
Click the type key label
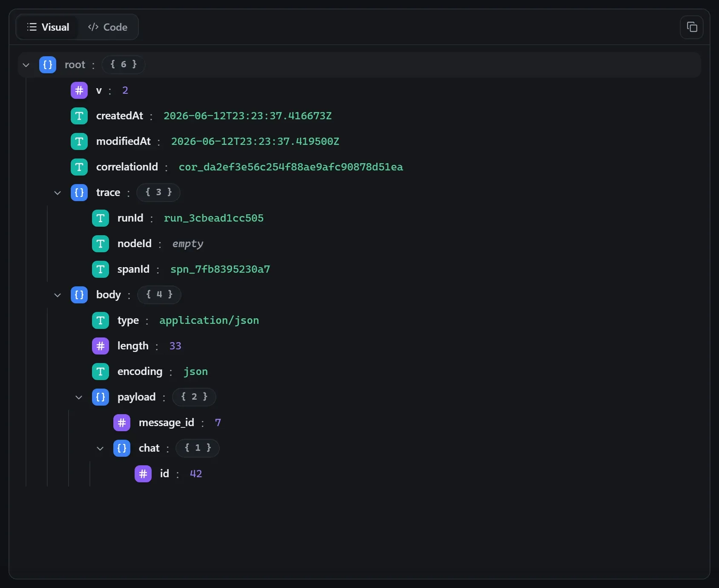click(x=128, y=320)
